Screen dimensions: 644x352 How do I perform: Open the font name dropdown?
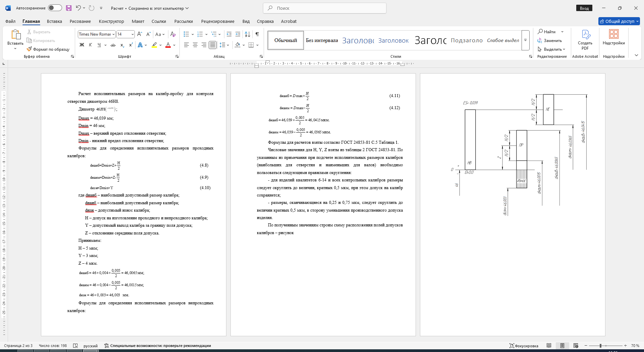pos(114,34)
